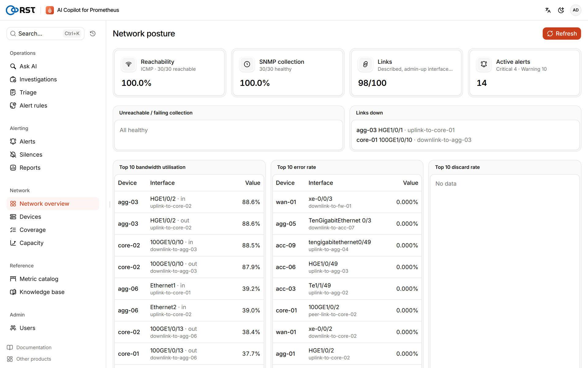Click the Other products grid icon
The image size is (588, 368).
point(10,359)
